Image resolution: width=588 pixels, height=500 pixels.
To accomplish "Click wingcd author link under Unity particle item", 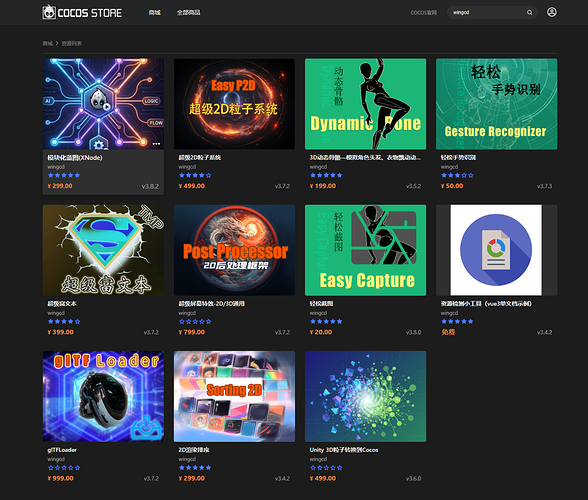I will click(318, 459).
